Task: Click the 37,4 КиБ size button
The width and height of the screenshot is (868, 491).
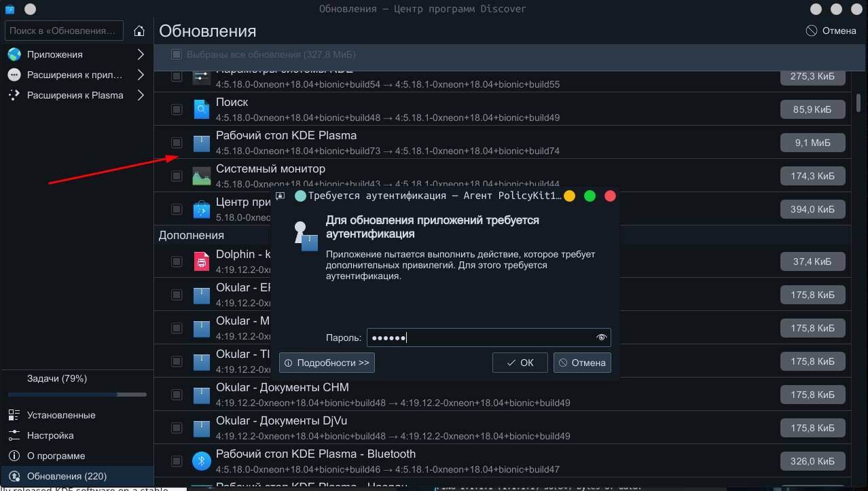Action: pyautogui.click(x=813, y=261)
